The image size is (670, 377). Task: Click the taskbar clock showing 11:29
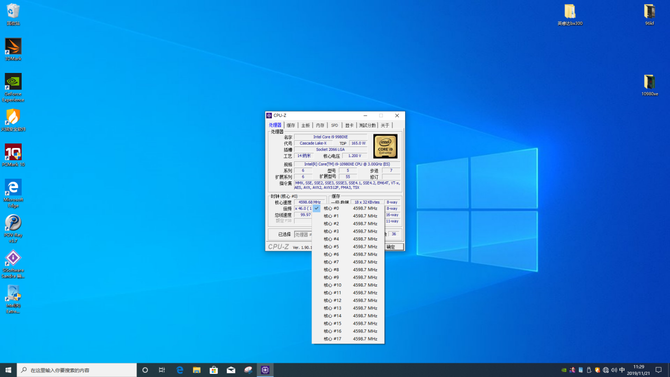tap(638, 370)
